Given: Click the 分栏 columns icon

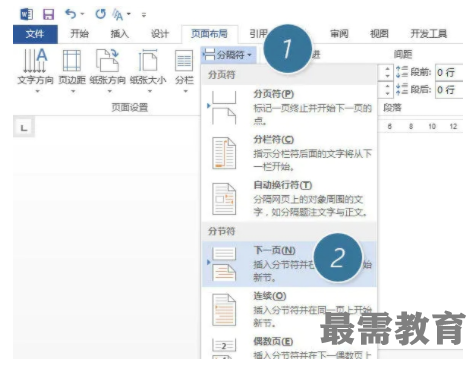Looking at the screenshot, I should tap(184, 61).
